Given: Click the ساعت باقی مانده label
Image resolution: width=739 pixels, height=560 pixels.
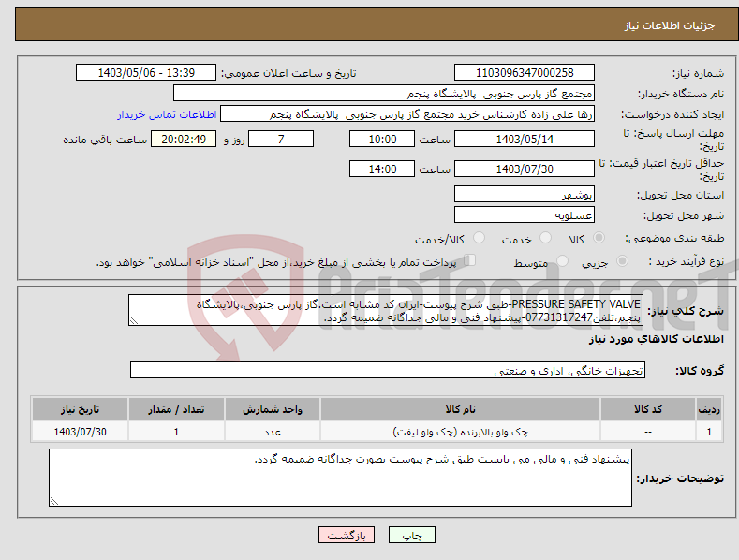Looking at the screenshot, I should coord(105,140).
